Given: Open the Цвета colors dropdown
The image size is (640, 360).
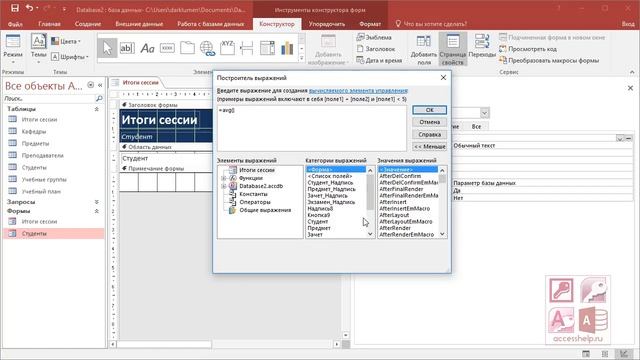Looking at the screenshot, I should [66, 41].
